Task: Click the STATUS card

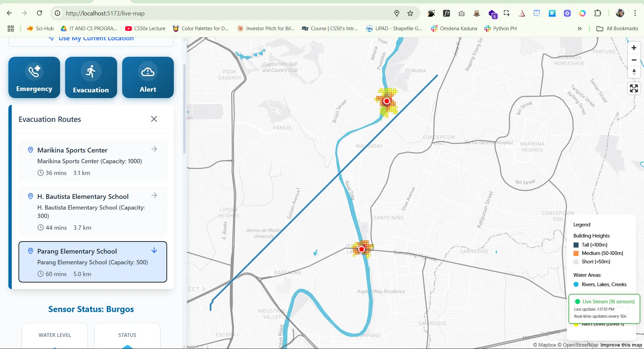Action: pyautogui.click(x=127, y=336)
